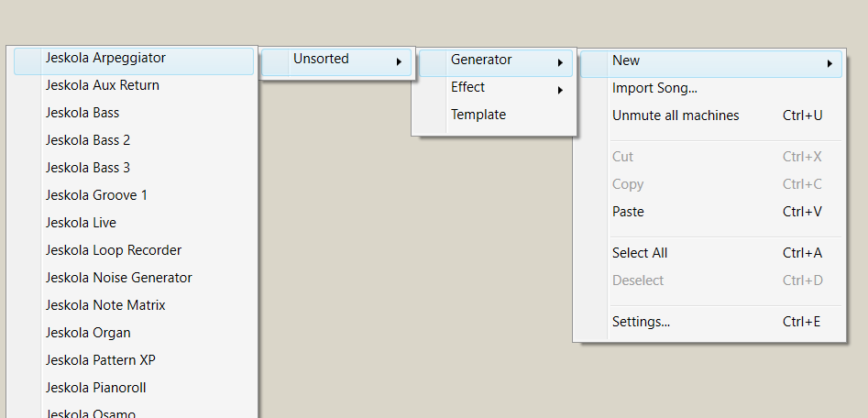
Task: Click the Template menu entry
Action: point(478,115)
